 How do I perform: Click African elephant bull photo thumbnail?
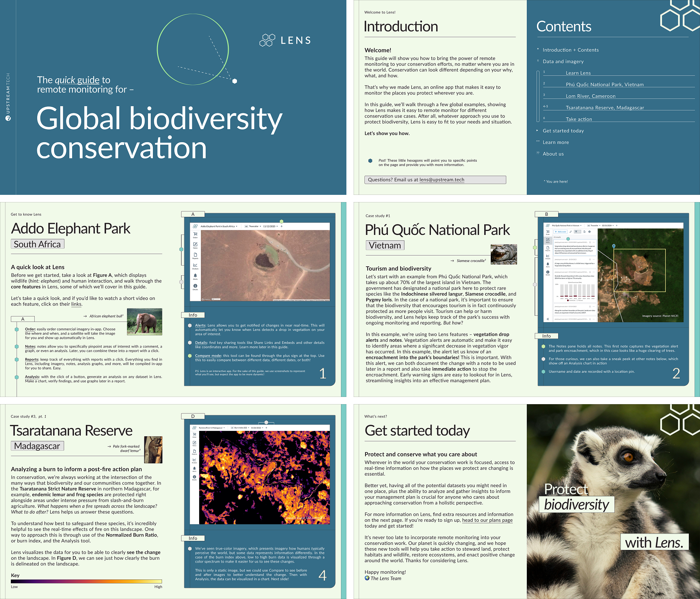(x=144, y=322)
